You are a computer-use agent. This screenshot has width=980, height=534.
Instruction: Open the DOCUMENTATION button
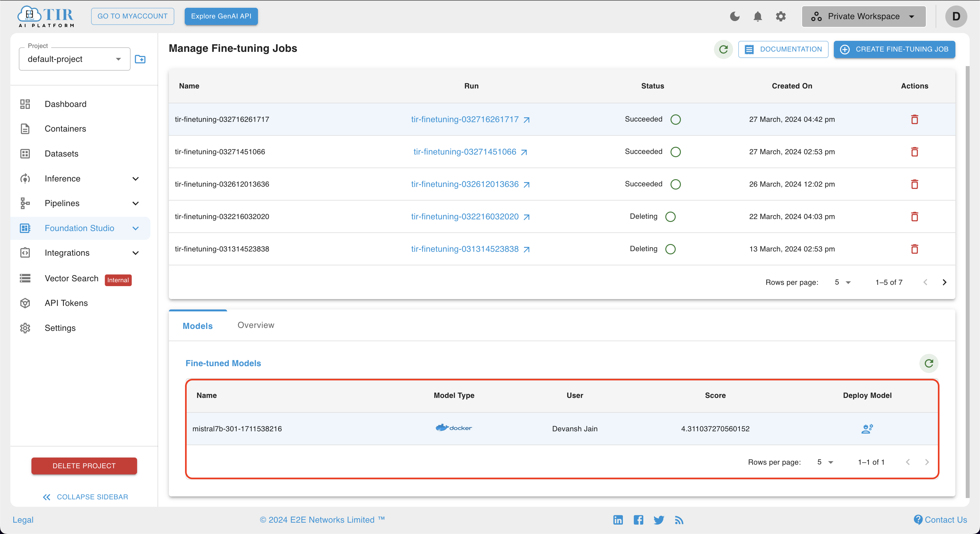pos(783,50)
